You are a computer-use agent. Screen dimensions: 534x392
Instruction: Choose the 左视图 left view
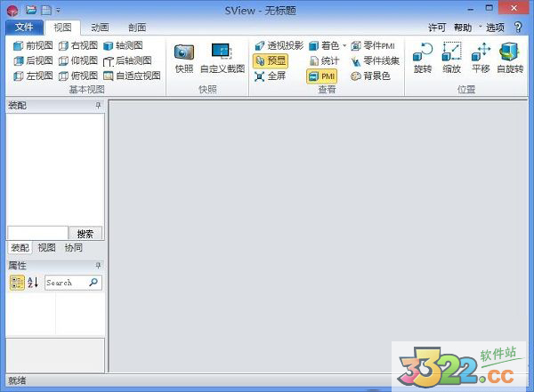pos(33,76)
